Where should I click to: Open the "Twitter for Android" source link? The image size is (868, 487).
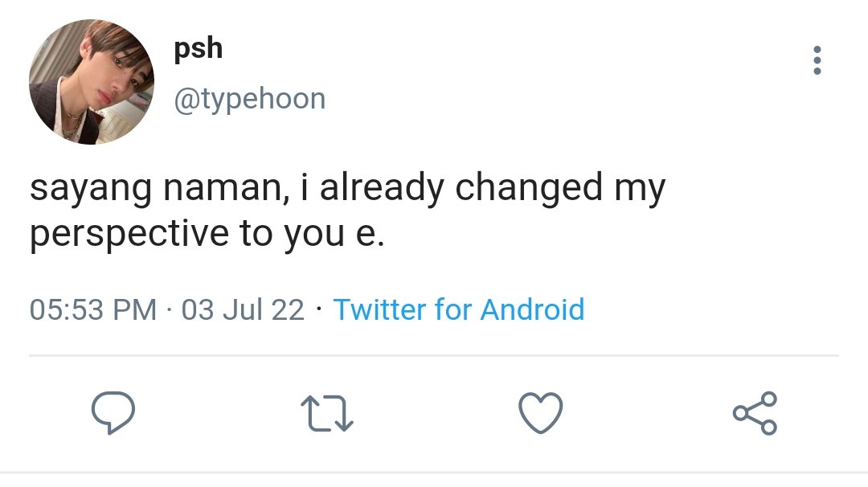point(458,309)
